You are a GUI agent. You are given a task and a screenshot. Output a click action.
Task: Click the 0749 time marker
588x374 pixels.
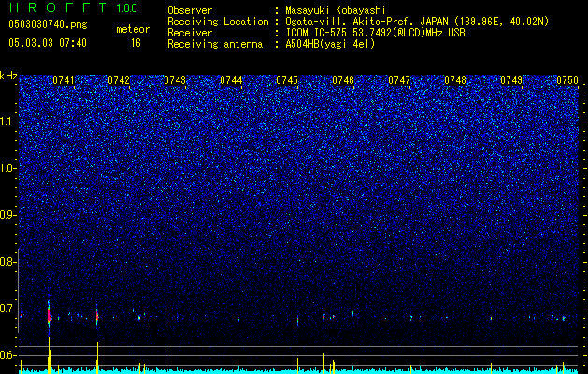coord(511,80)
